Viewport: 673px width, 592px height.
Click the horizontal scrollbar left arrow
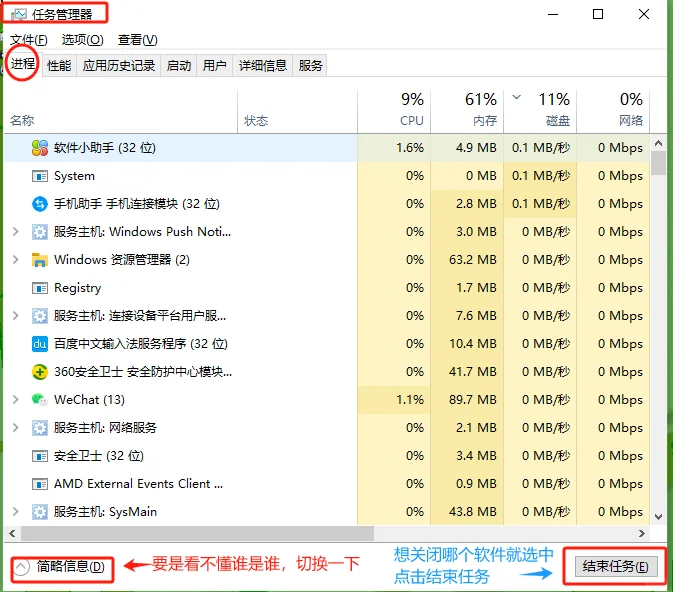[12, 534]
